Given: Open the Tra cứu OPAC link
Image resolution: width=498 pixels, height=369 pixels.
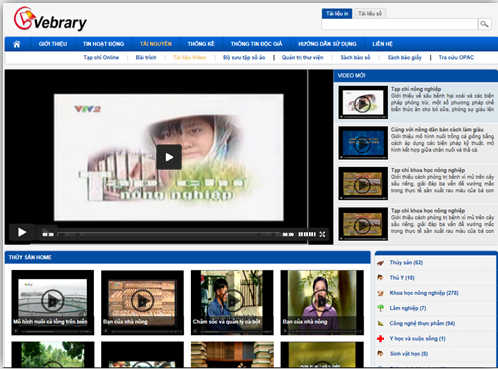Looking at the screenshot, I should click(456, 57).
